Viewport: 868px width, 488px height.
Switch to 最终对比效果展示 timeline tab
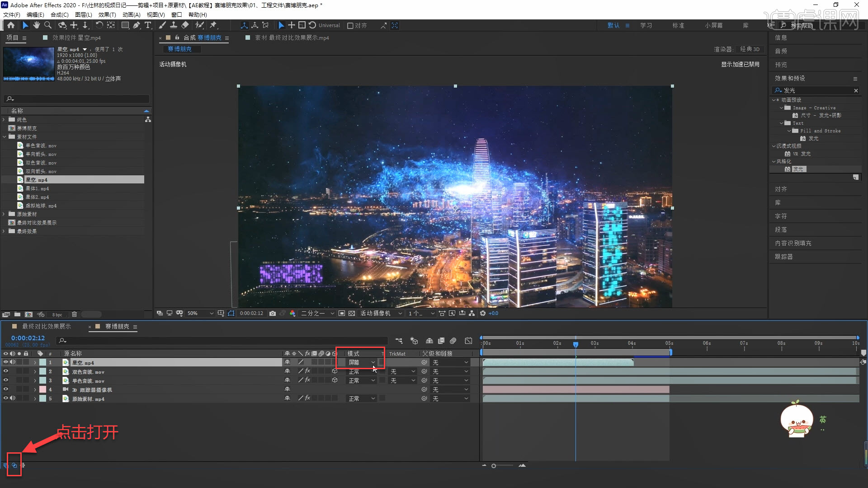coord(46,326)
